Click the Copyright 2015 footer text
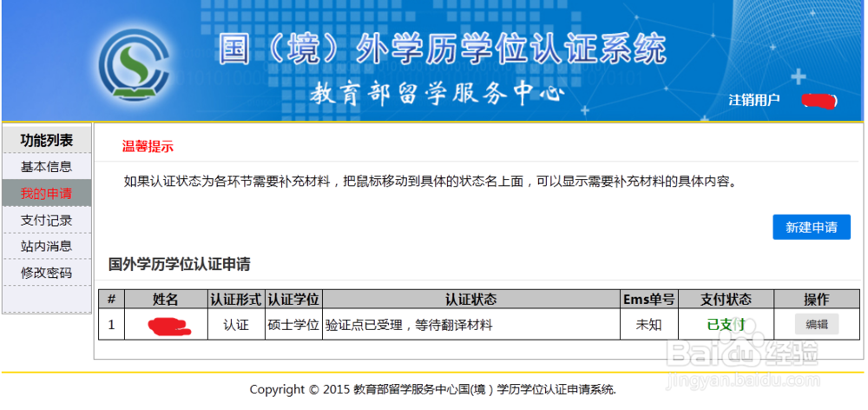868x410 pixels. tap(433, 389)
